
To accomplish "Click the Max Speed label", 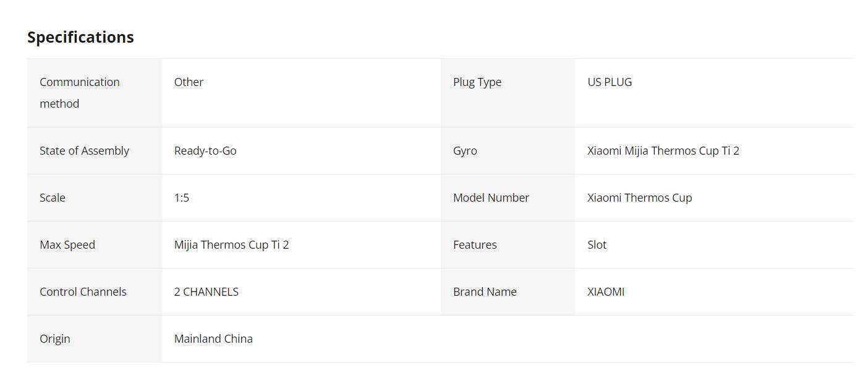I will click(x=67, y=245).
